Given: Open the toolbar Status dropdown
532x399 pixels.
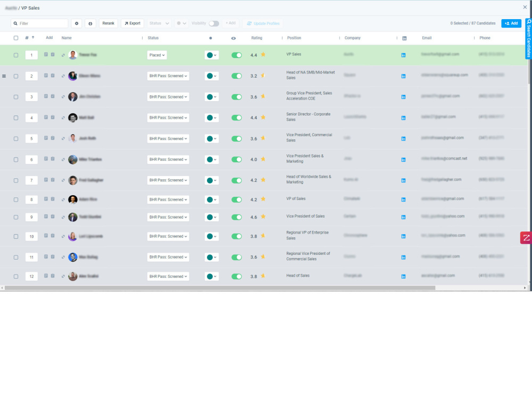Looking at the screenshot, I should click(159, 23).
